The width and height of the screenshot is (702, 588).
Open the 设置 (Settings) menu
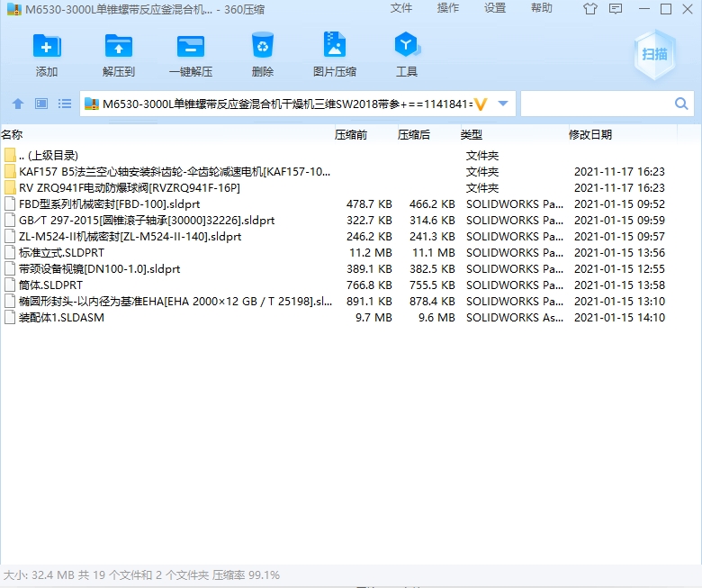[x=495, y=8]
